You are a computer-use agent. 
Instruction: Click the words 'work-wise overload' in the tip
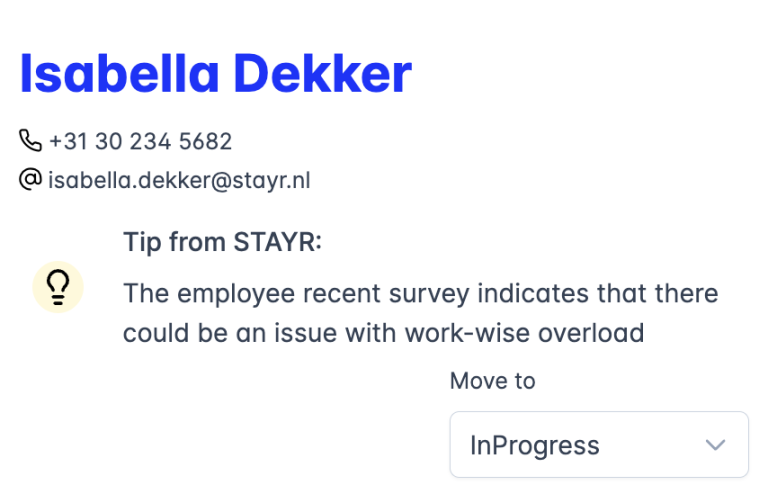[524, 333]
